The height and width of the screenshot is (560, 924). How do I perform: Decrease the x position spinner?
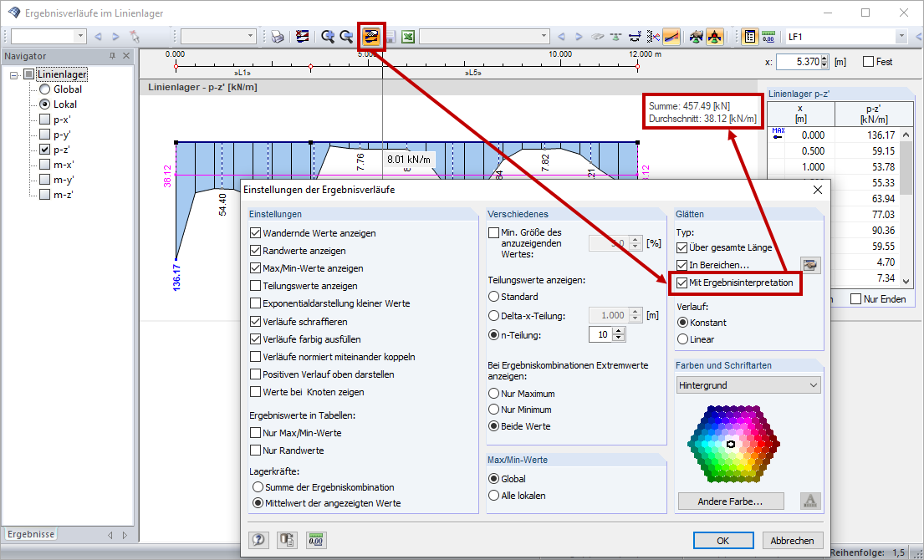(x=824, y=64)
